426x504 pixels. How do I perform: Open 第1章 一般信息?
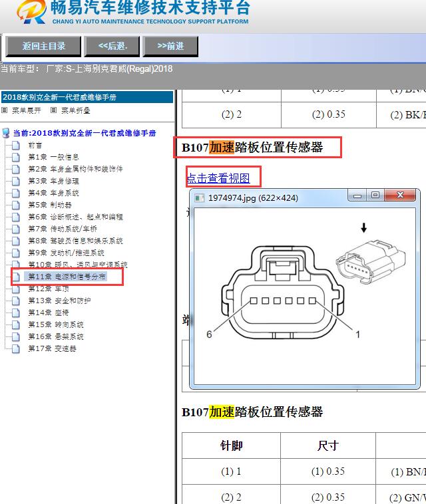click(x=53, y=157)
